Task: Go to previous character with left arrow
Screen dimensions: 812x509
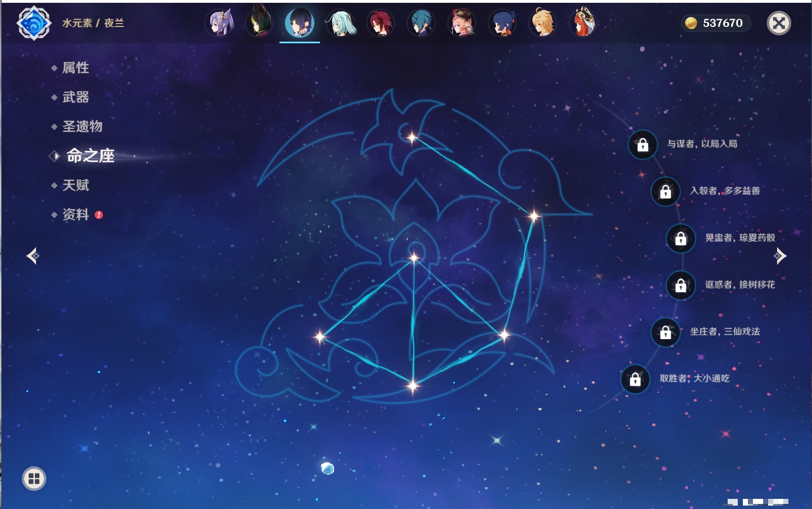Action: pos(33,256)
